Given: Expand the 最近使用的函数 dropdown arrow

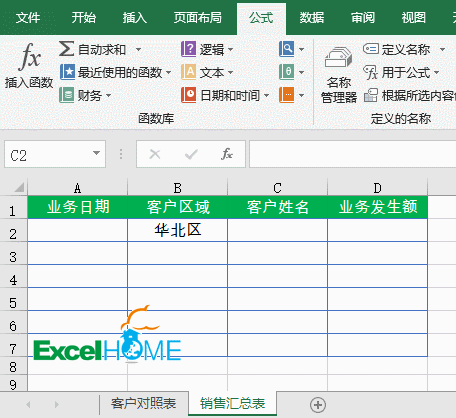Looking at the screenshot, I should pyautogui.click(x=168, y=72).
